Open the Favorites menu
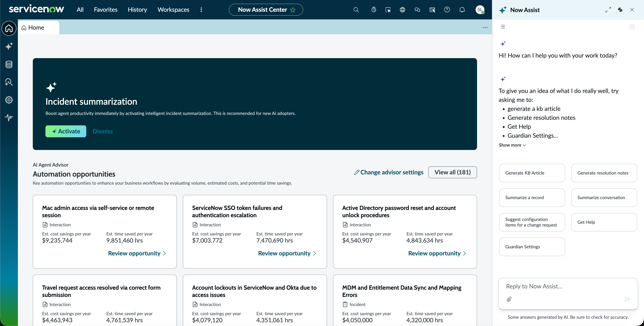The image size is (644, 326). tap(105, 10)
